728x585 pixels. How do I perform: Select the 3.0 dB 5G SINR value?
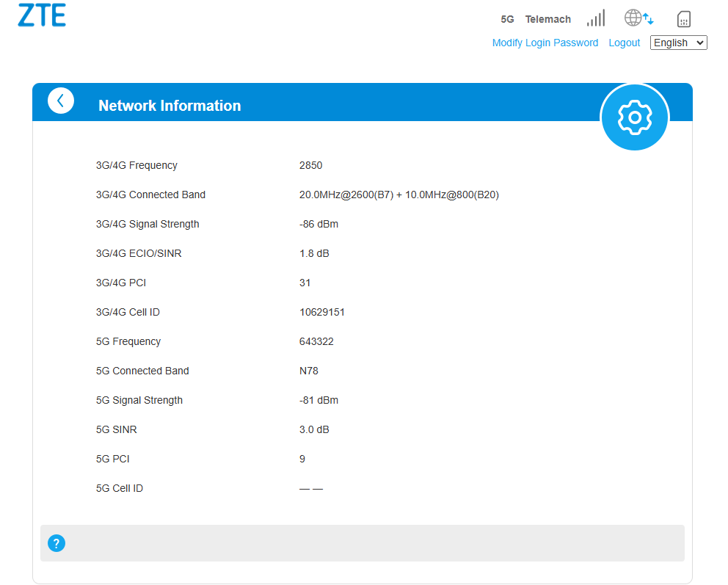pos(314,429)
